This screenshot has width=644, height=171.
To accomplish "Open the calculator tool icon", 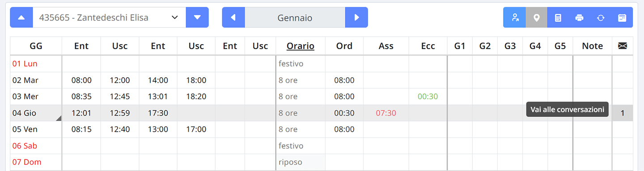I will pos(558,17).
